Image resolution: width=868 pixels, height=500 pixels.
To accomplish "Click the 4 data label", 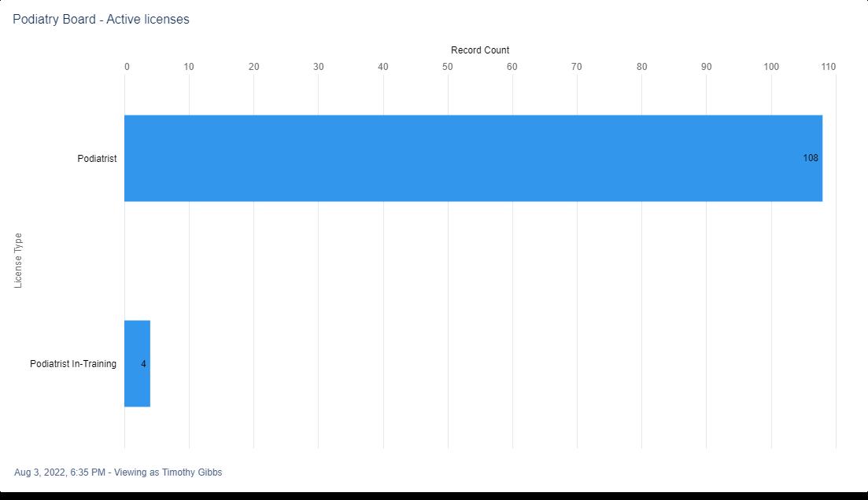I will click(143, 364).
